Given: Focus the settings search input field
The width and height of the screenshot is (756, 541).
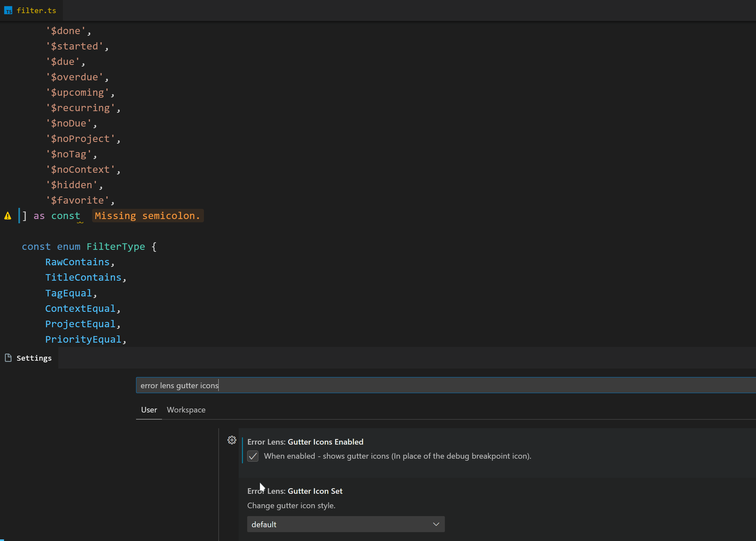Looking at the screenshot, I should tap(433, 386).
